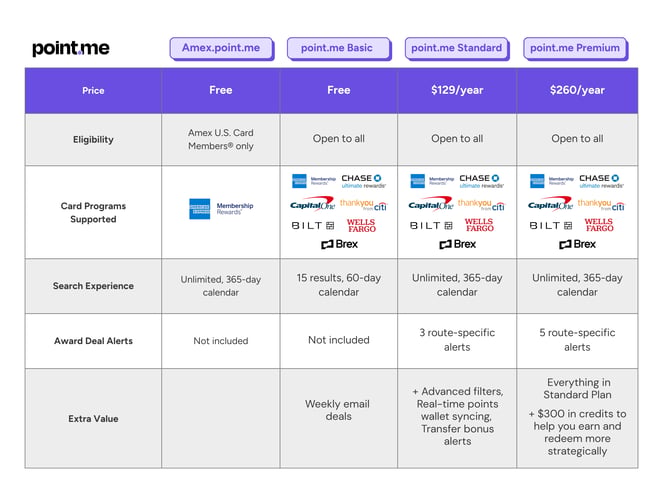The height and width of the screenshot is (502, 670).
Task: Select the Brex logo under point.me Premium
Action: [x=577, y=244]
